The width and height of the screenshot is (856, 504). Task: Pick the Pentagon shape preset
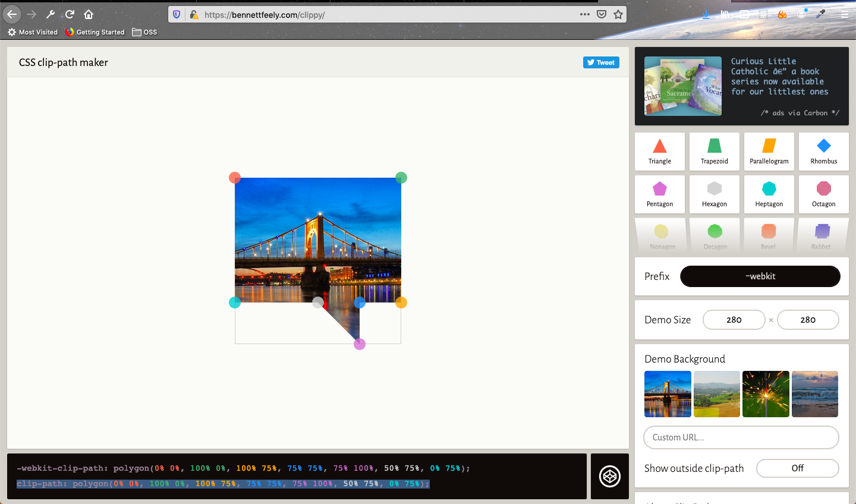coord(660,194)
